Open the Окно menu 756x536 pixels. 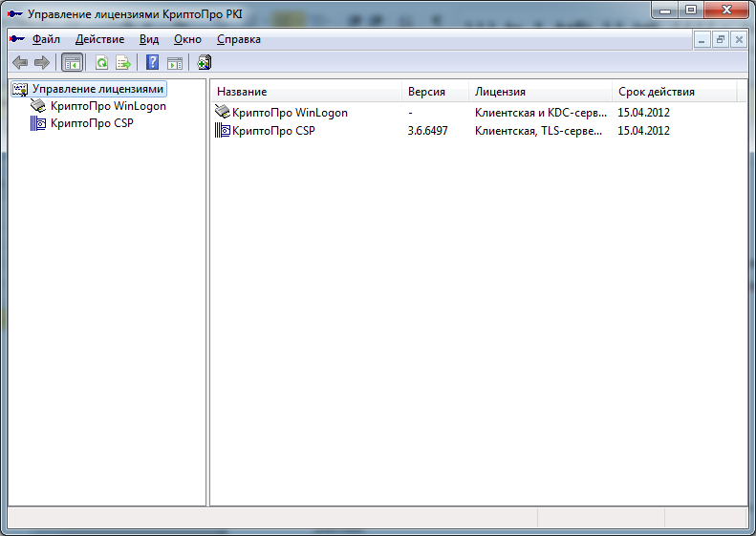[187, 39]
